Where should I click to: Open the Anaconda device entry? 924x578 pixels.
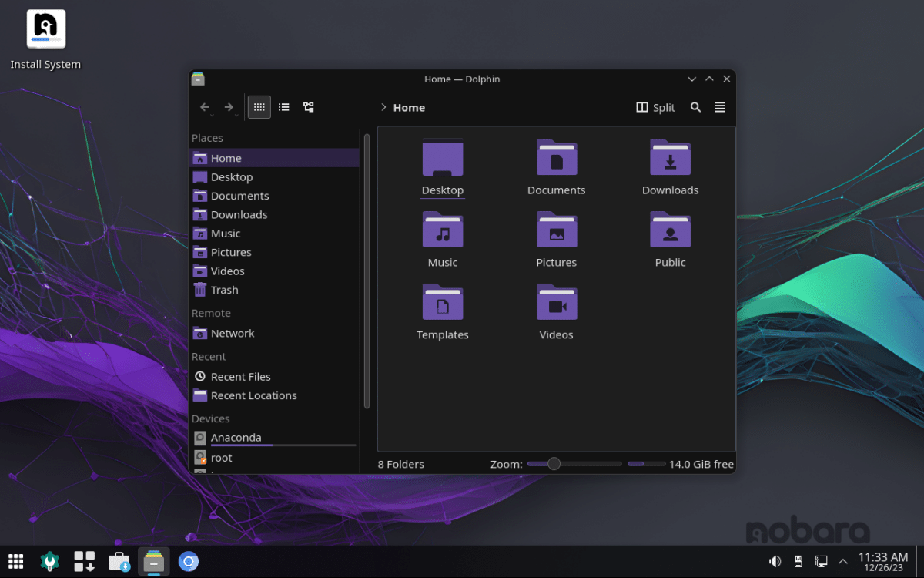236,437
